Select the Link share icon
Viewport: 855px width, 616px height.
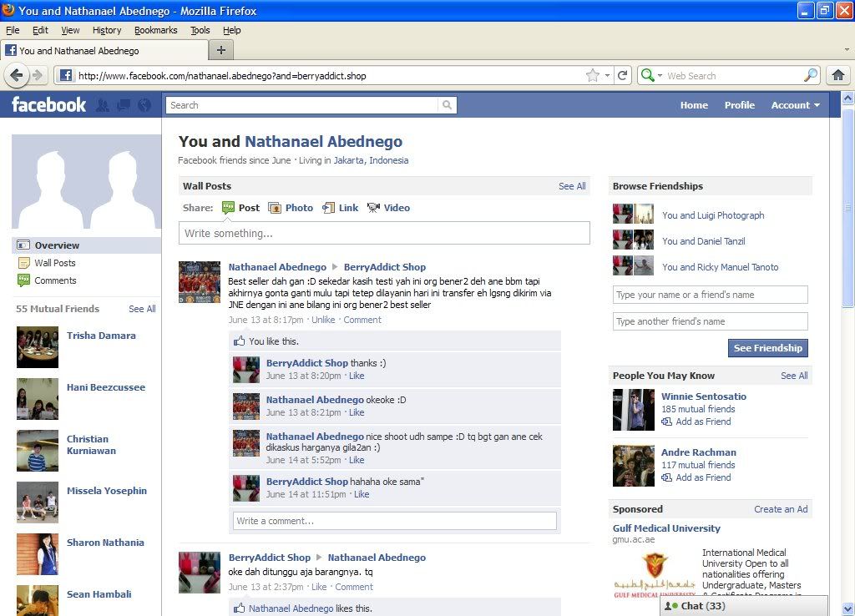click(x=328, y=208)
